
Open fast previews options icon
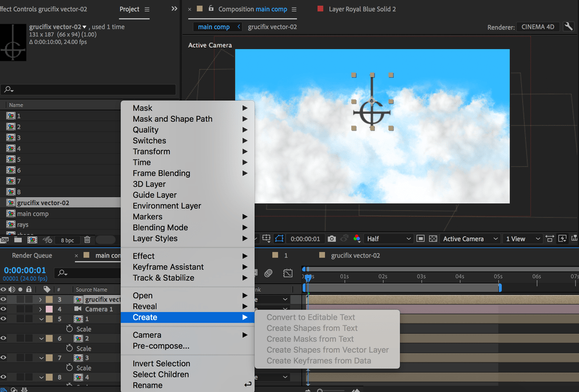pos(562,239)
